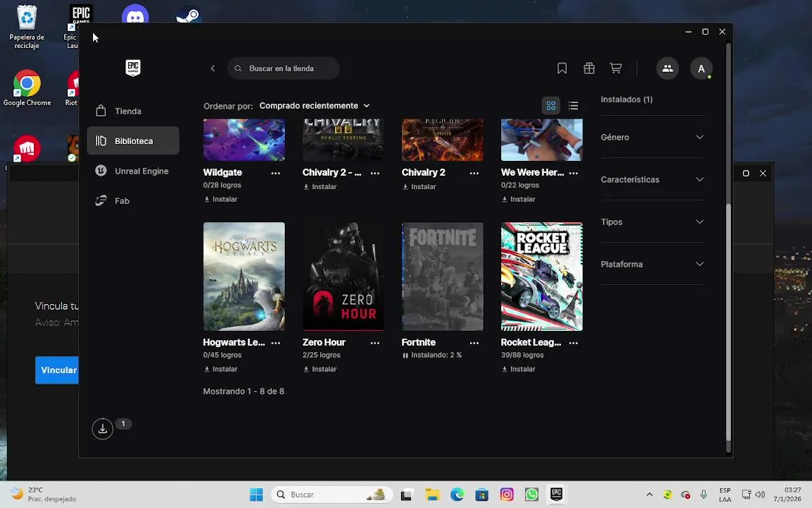Pause the Fortnite installation at 2 %
The height and width of the screenshot is (508, 812).
click(405, 356)
